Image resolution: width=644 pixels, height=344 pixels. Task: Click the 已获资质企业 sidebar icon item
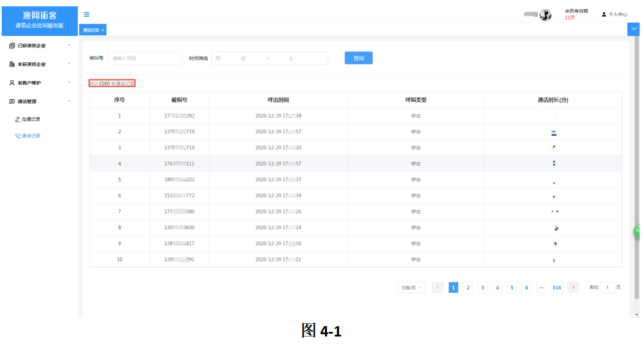(x=12, y=46)
